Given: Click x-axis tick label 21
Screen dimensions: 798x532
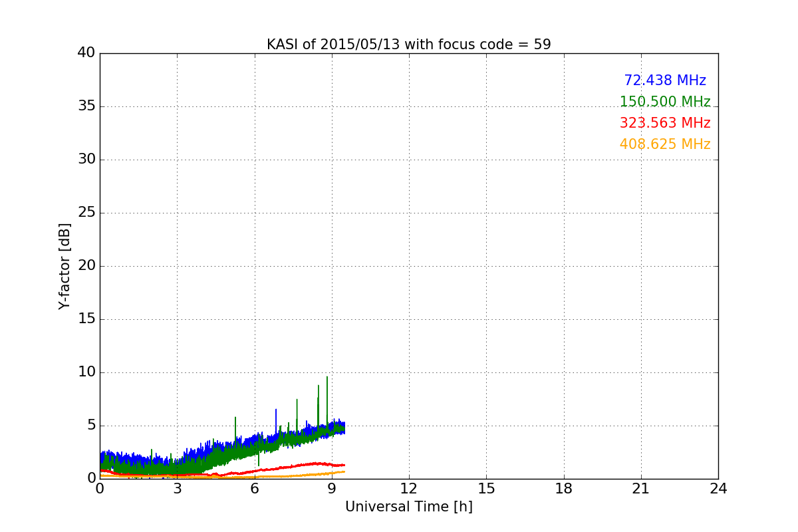Looking at the screenshot, I should 640,488.
